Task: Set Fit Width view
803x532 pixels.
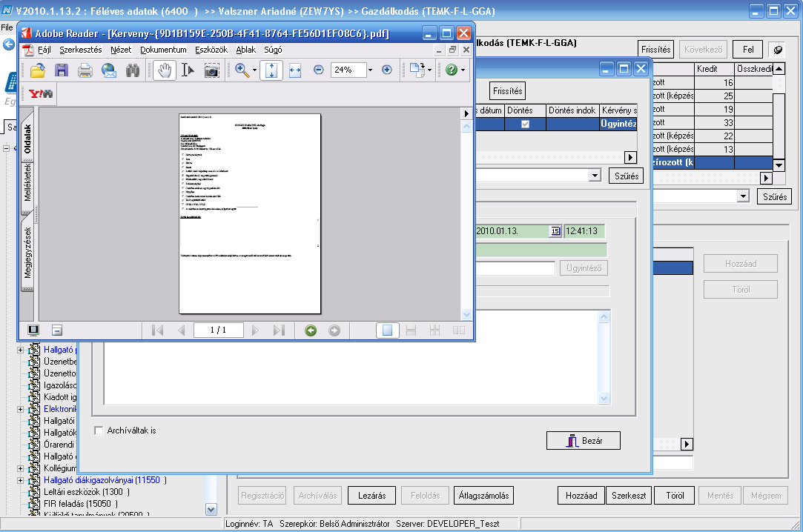Action: coord(295,70)
